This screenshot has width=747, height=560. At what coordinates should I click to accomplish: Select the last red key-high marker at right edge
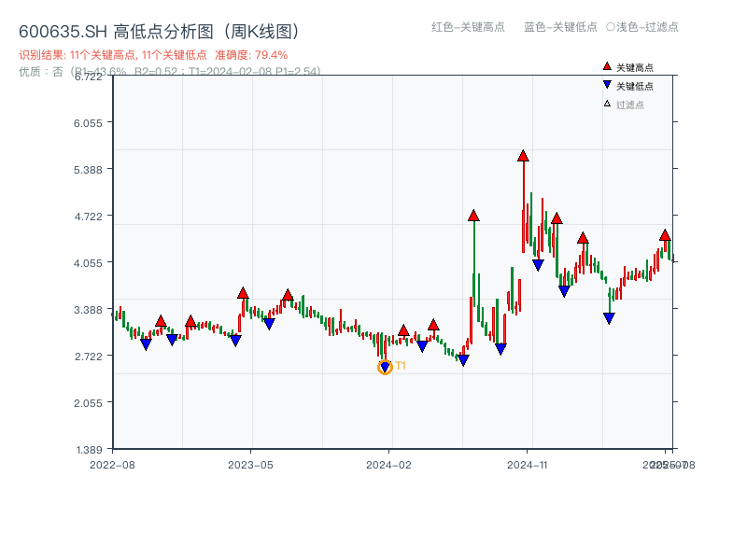click(x=666, y=235)
